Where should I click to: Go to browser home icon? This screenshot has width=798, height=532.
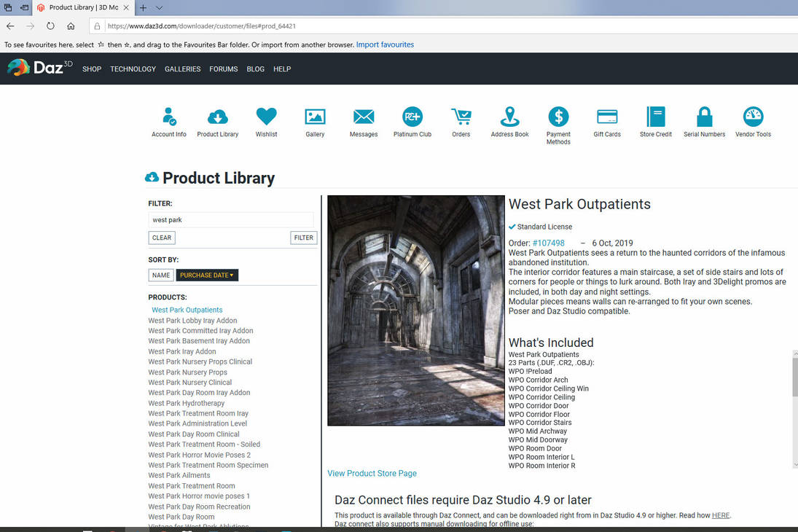(x=71, y=26)
